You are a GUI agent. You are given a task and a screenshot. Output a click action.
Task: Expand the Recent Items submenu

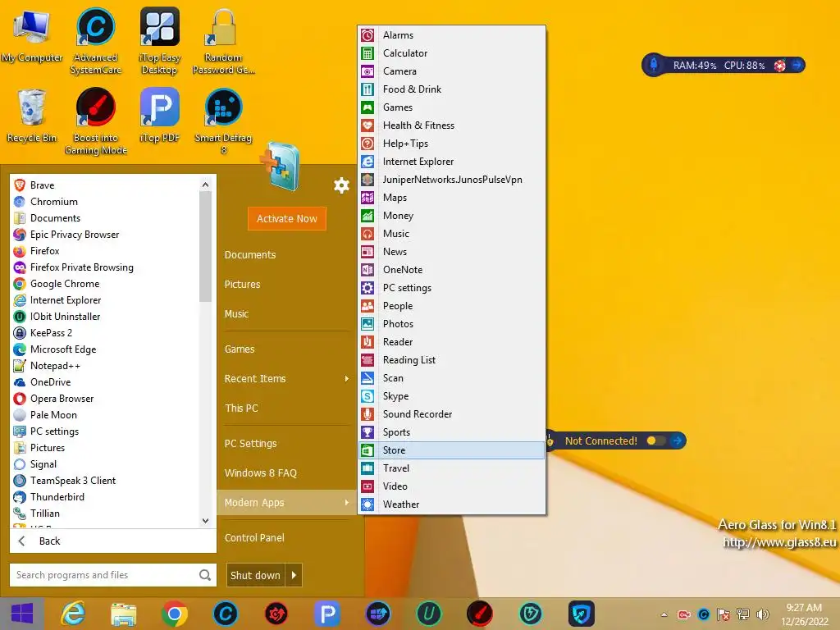[286, 379]
